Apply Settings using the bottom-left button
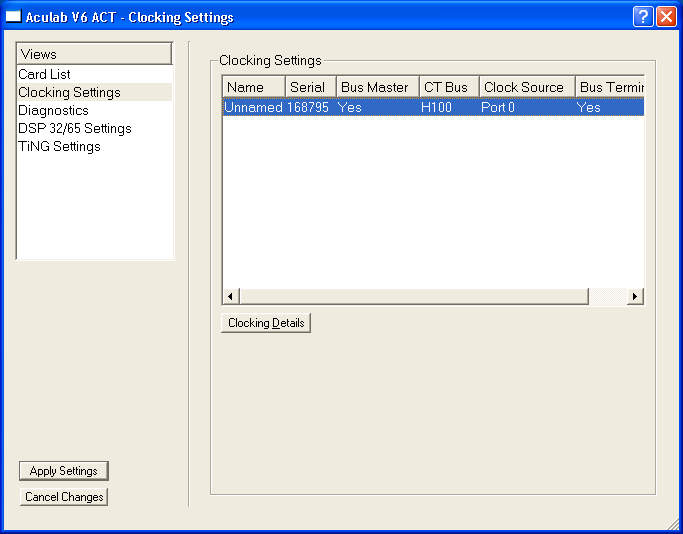This screenshot has height=534, width=683. pos(64,471)
